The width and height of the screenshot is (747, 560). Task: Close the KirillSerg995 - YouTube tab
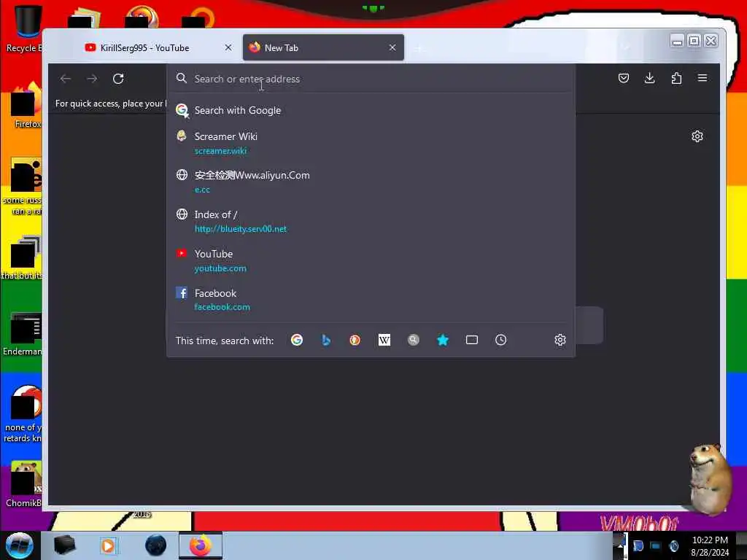point(228,47)
